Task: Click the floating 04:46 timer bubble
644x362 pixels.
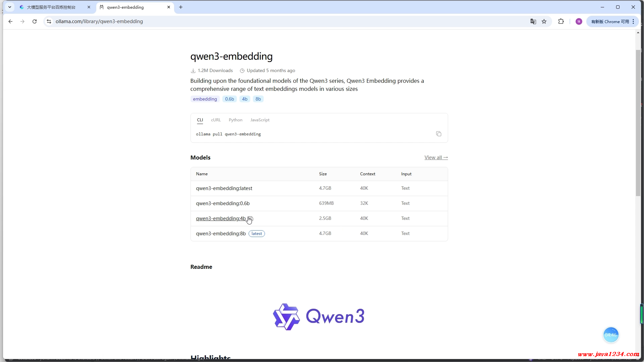Action: click(x=611, y=335)
